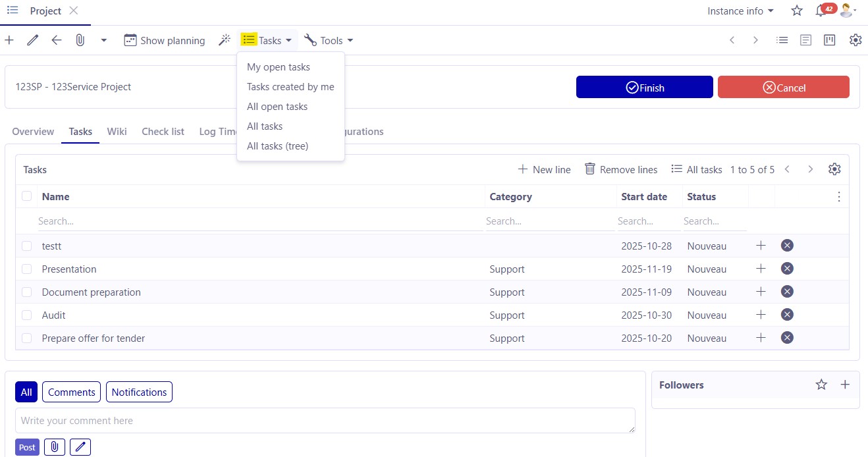This screenshot has width=868, height=457.
Task: Open attachments with the paperclip icon
Action: (x=80, y=40)
